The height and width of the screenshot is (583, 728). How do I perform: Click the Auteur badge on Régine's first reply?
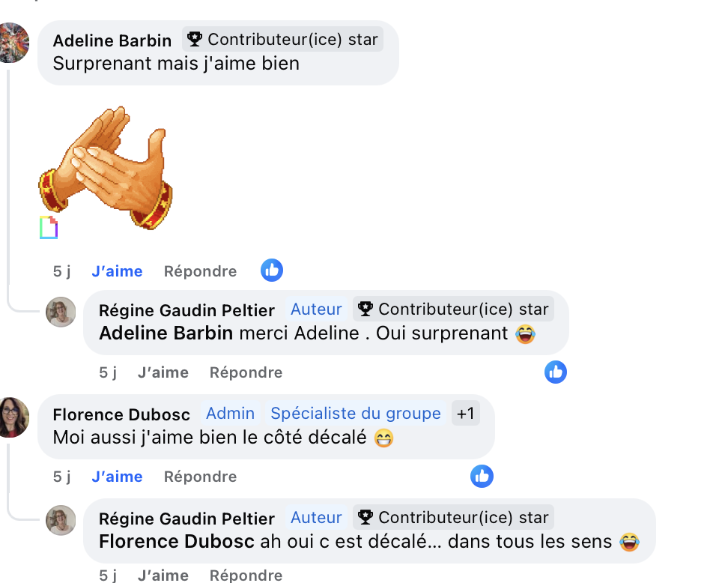click(316, 309)
